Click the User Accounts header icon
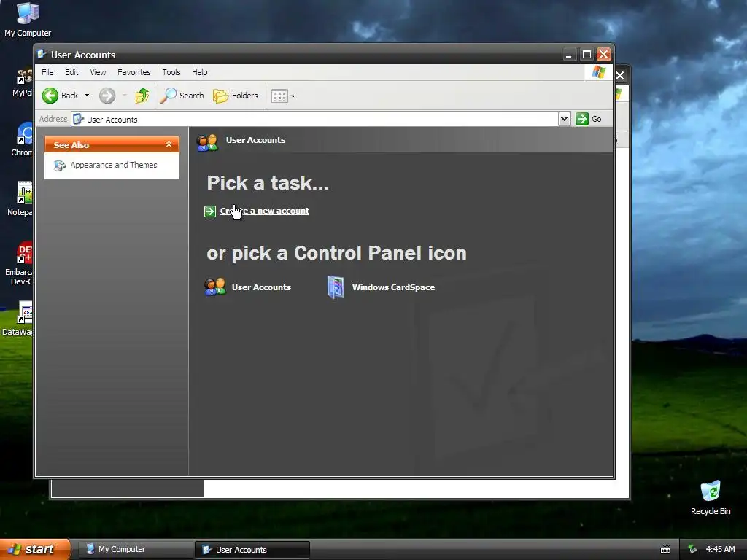This screenshot has width=747, height=560. click(x=207, y=142)
